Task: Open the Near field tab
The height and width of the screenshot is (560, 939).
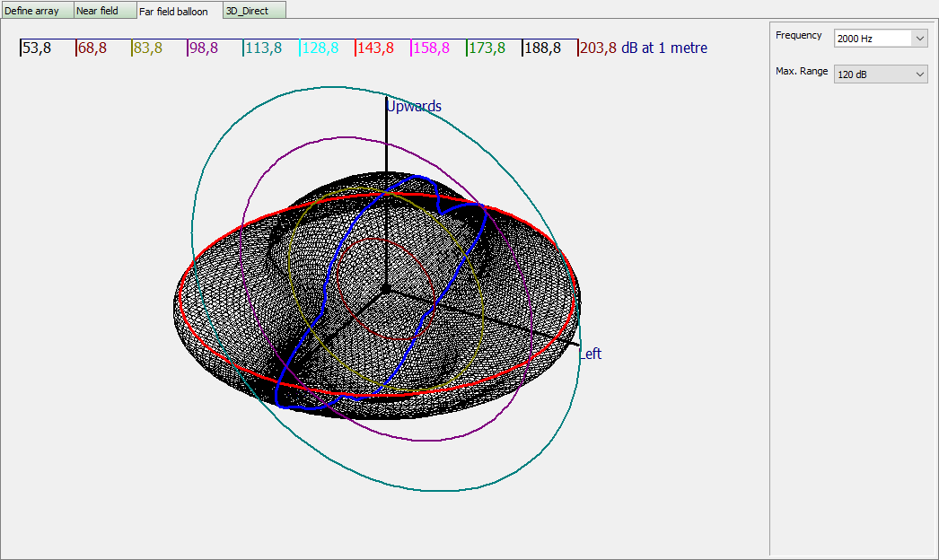Action: [105, 10]
